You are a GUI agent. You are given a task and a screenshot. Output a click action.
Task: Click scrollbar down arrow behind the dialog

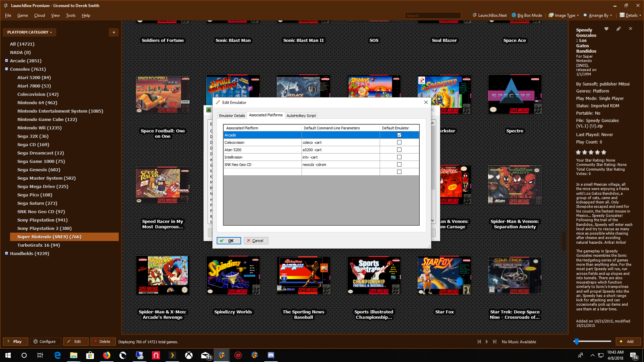(x=433, y=220)
